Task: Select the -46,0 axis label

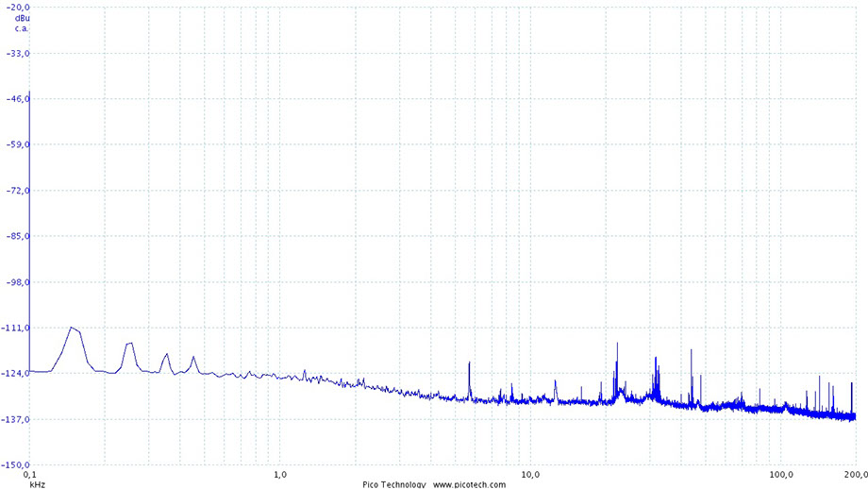Action: click(17, 98)
